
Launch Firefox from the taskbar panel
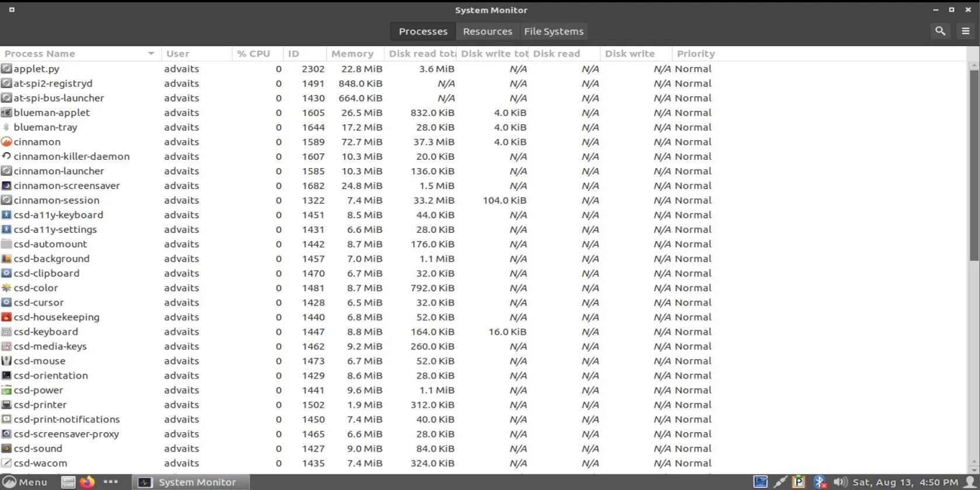click(87, 482)
